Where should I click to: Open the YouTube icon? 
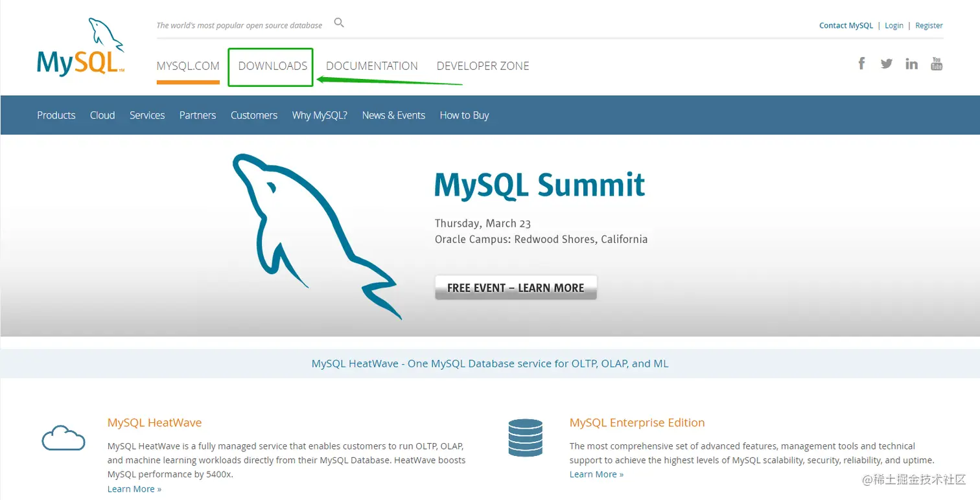coord(937,63)
